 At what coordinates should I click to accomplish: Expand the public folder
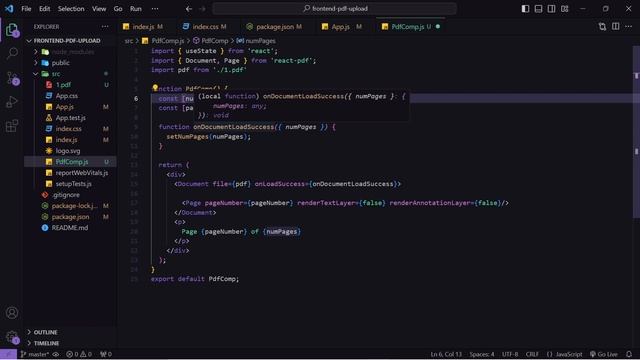pos(70,63)
